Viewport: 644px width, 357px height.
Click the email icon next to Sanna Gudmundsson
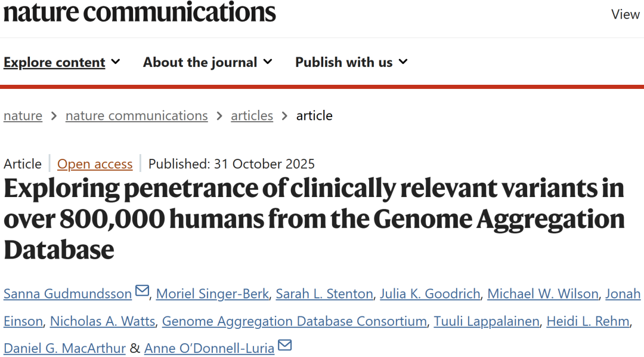click(142, 292)
